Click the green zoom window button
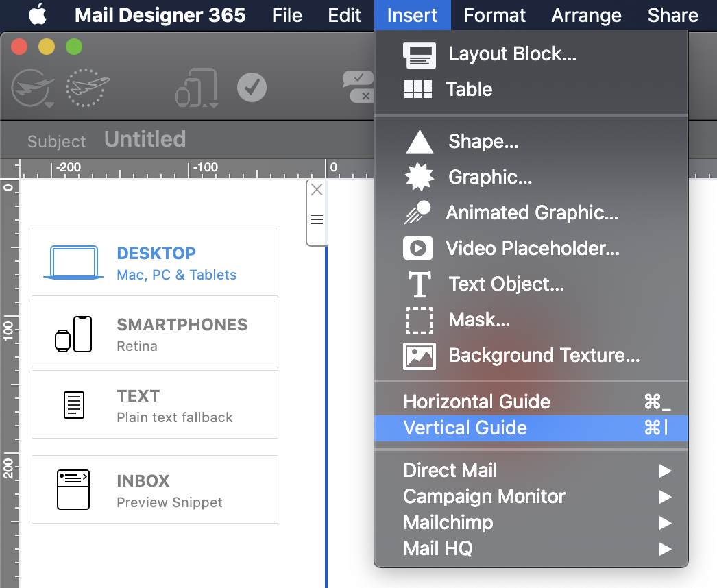 [74, 47]
